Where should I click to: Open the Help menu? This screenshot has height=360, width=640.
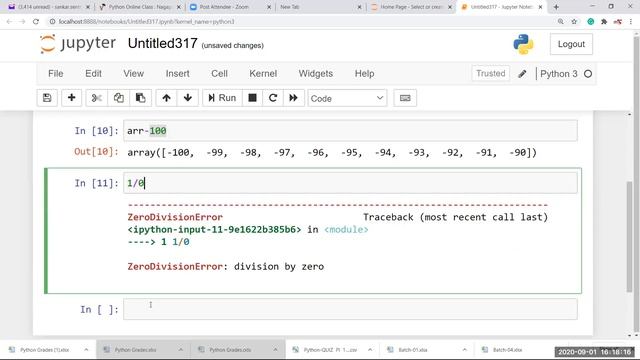click(364, 73)
